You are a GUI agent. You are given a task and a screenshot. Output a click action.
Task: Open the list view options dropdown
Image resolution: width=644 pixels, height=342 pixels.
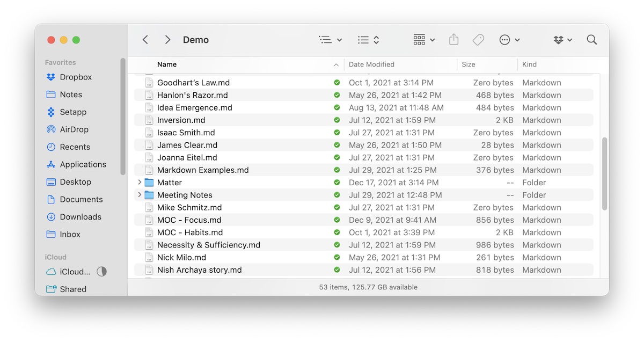click(330, 40)
